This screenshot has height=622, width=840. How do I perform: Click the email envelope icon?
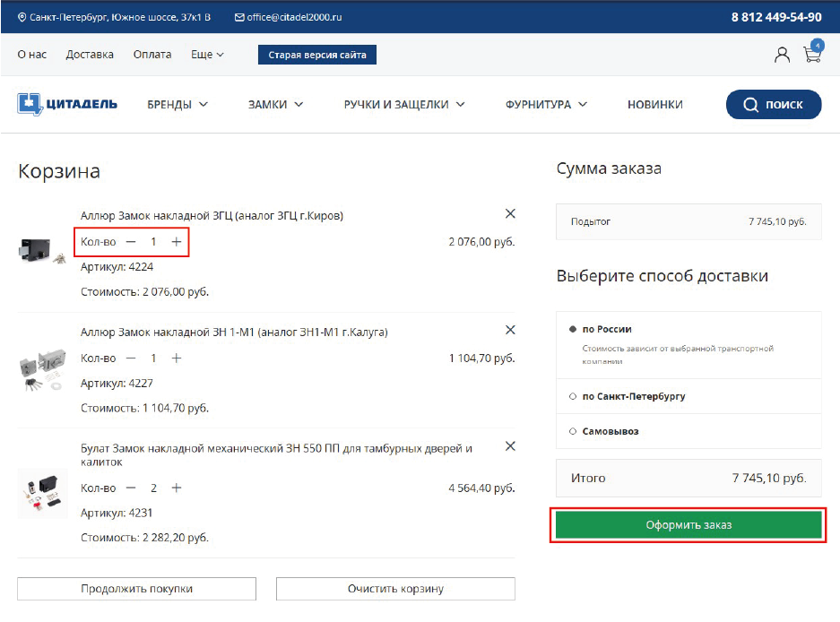click(239, 17)
